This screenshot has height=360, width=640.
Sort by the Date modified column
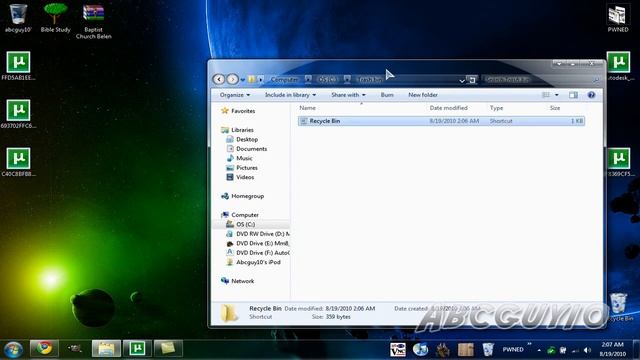[448, 108]
